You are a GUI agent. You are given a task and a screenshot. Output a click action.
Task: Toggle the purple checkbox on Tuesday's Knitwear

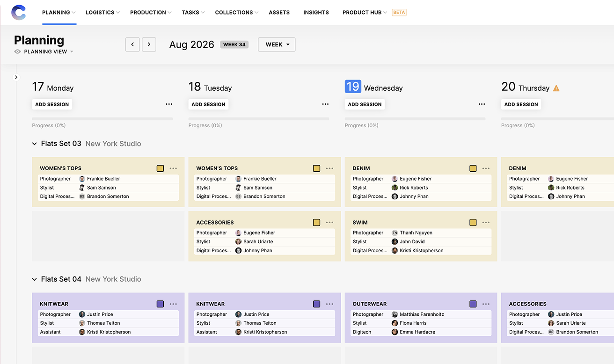pyautogui.click(x=316, y=304)
